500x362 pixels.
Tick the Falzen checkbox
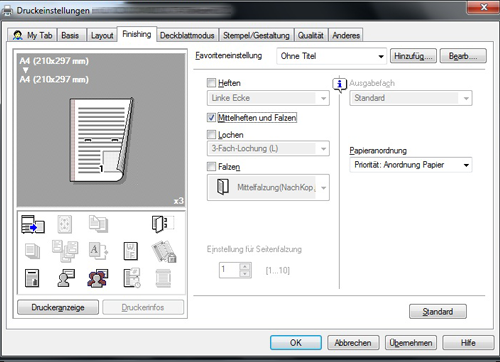(x=211, y=166)
